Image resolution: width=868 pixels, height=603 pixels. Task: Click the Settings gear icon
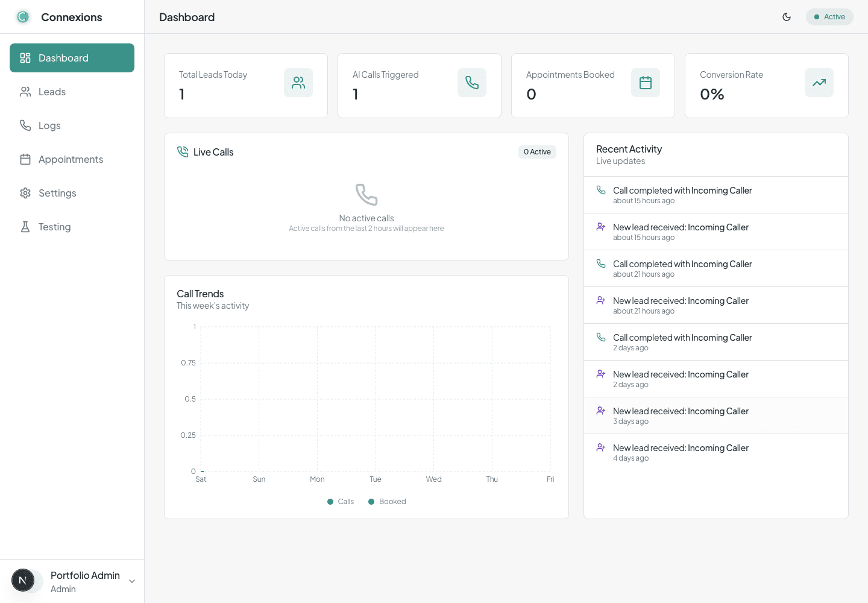[x=25, y=193]
